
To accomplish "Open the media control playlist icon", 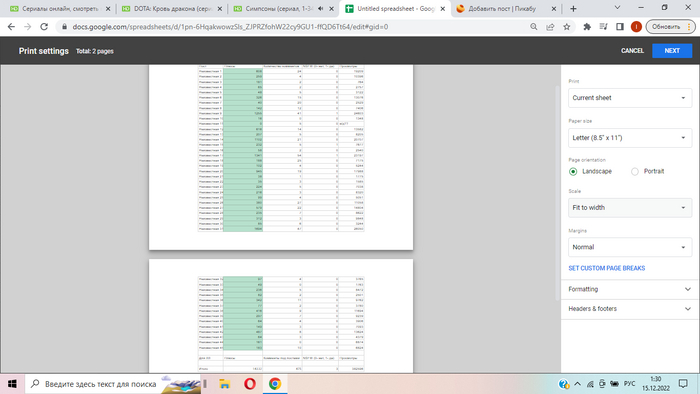I will tap(604, 27).
